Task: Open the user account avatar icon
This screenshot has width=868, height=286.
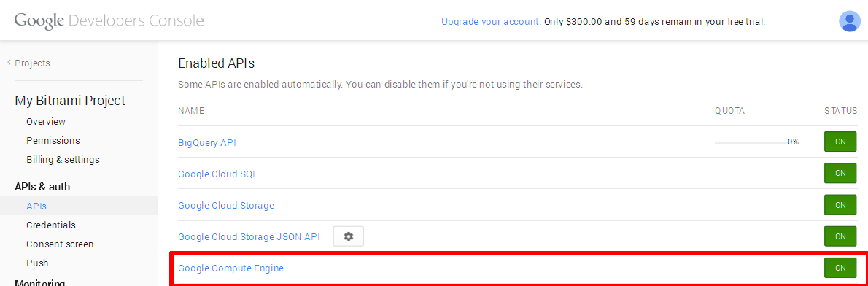Action: 849,21
